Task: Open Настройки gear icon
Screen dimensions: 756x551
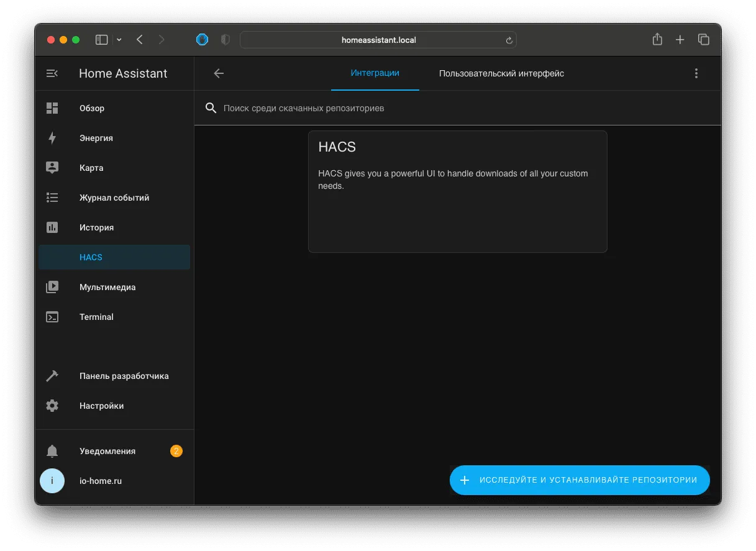Action: click(x=52, y=406)
